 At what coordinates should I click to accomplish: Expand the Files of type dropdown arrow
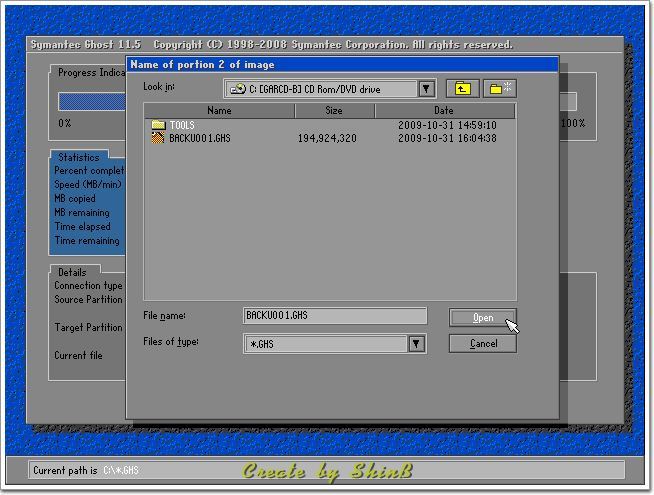(x=416, y=344)
